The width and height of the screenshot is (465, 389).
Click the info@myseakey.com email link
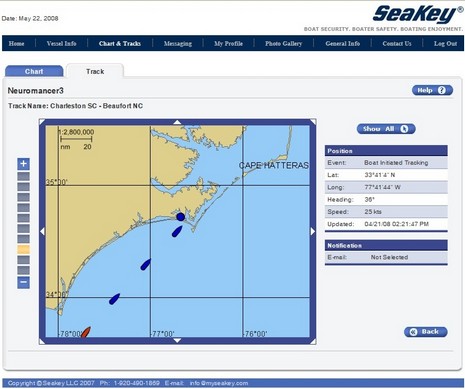click(219, 383)
